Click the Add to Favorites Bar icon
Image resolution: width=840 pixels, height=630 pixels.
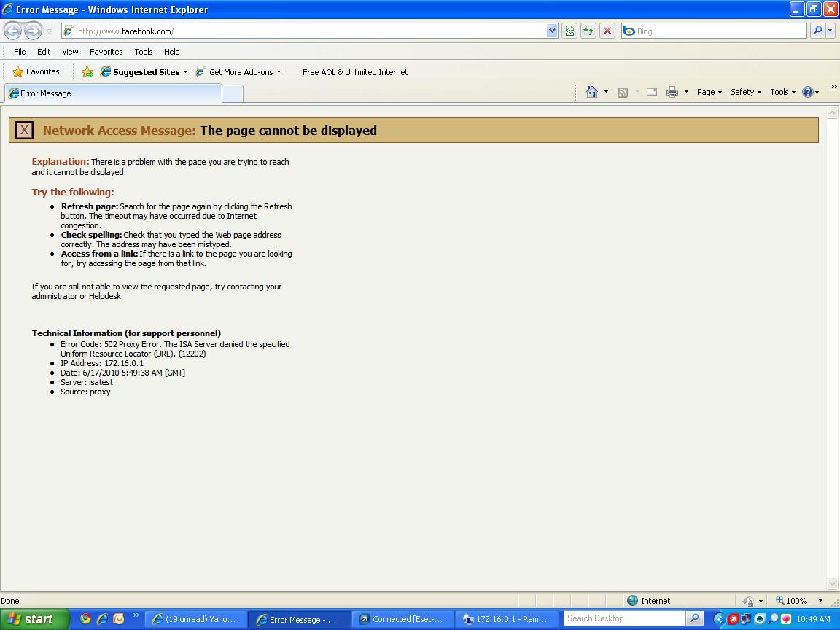[x=87, y=71]
